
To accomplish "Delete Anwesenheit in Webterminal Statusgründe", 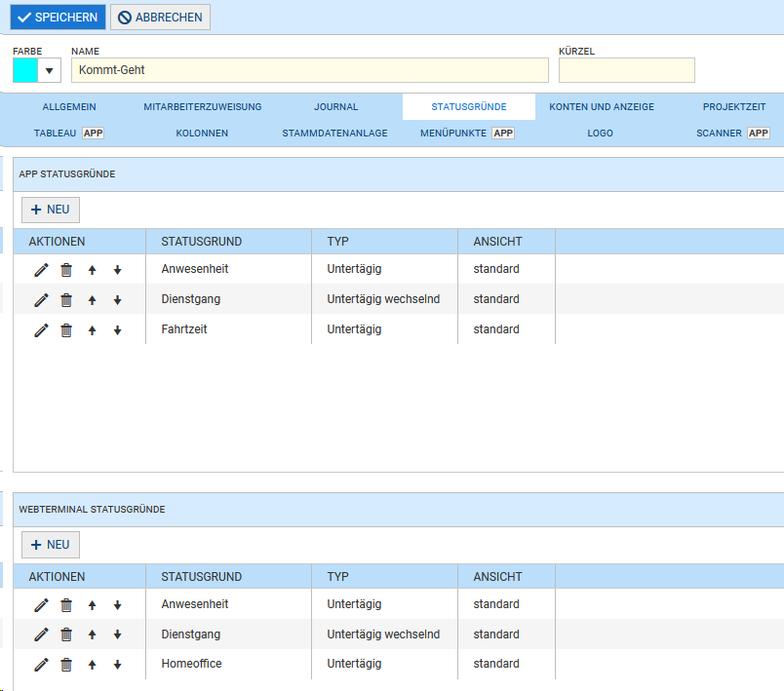I will (66, 605).
